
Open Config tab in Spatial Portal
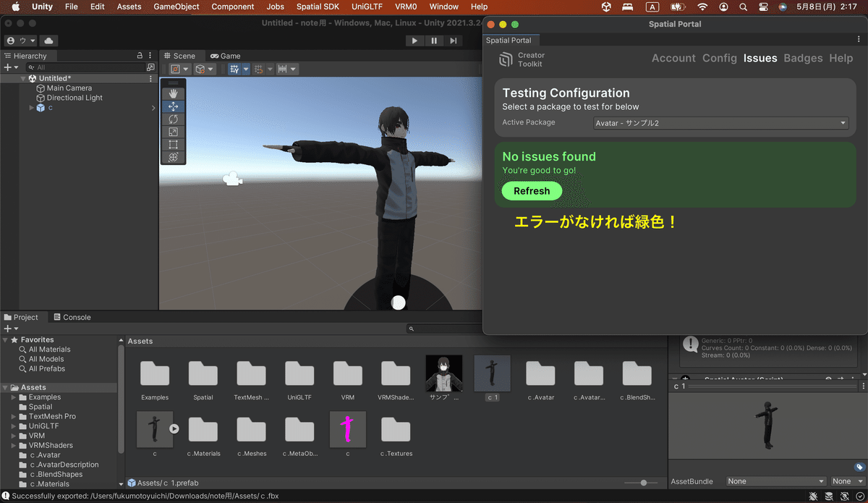(x=720, y=58)
